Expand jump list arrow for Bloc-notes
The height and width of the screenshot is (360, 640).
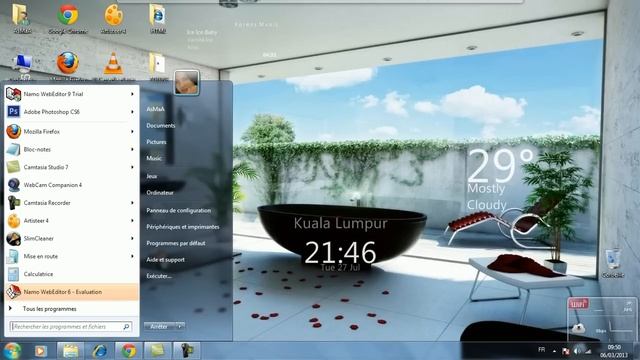132,149
